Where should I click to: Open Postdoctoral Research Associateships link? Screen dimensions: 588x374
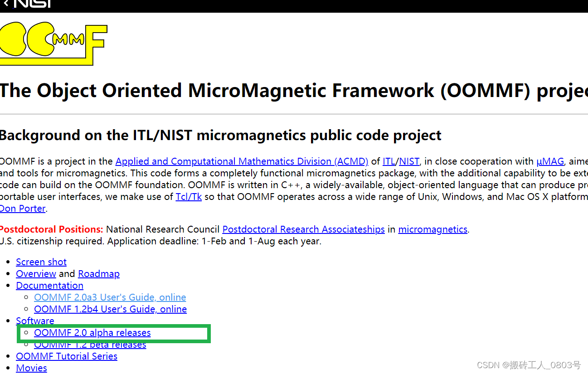[303, 229]
